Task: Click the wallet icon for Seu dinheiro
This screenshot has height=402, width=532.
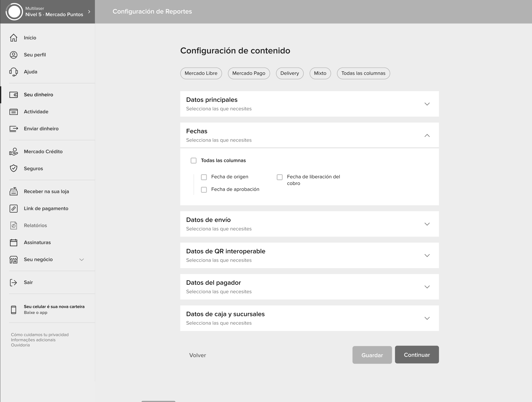Action: (x=13, y=95)
